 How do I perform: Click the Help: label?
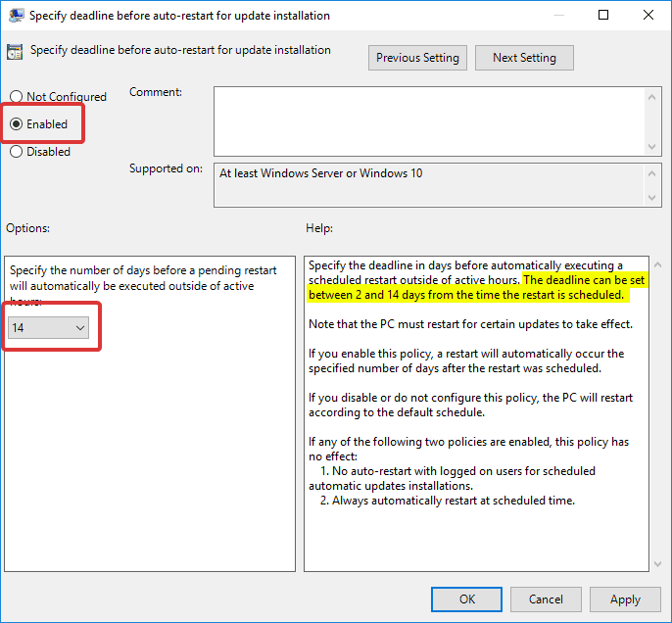click(x=319, y=228)
